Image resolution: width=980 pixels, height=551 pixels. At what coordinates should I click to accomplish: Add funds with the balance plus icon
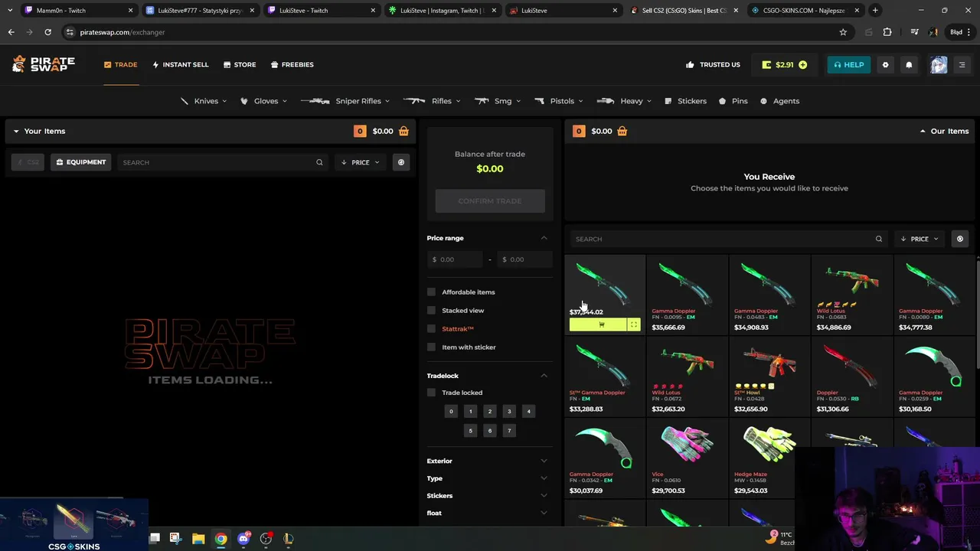[802, 65]
